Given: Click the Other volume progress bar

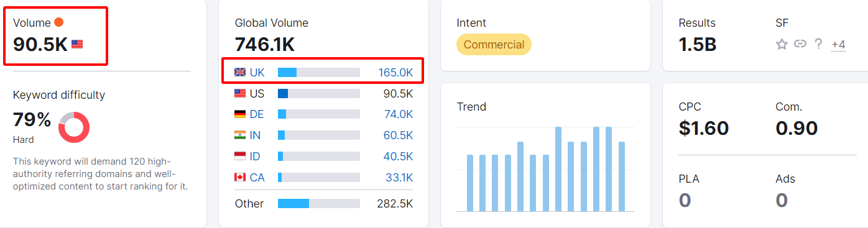Looking at the screenshot, I should tap(319, 204).
